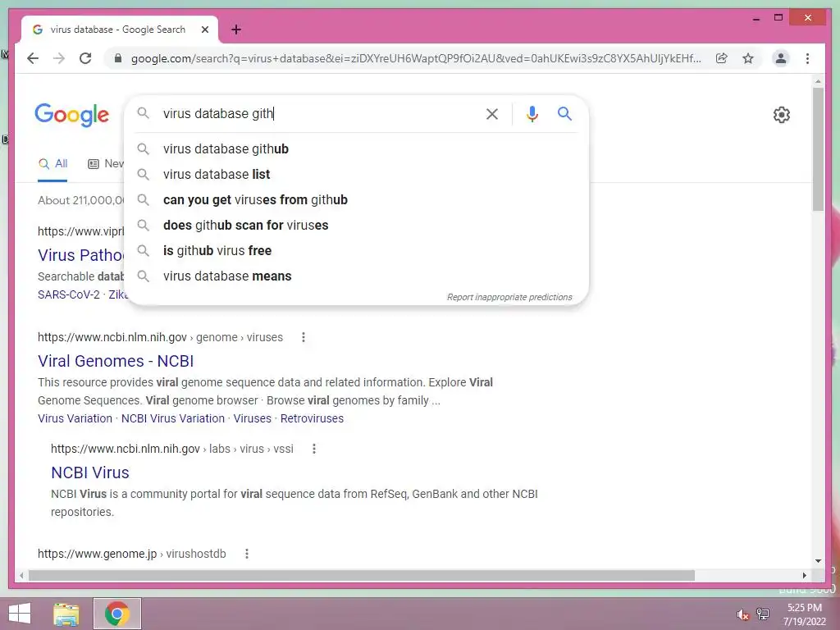View site security lock information
Image resolution: width=840 pixels, height=630 pixels.
[x=118, y=58]
